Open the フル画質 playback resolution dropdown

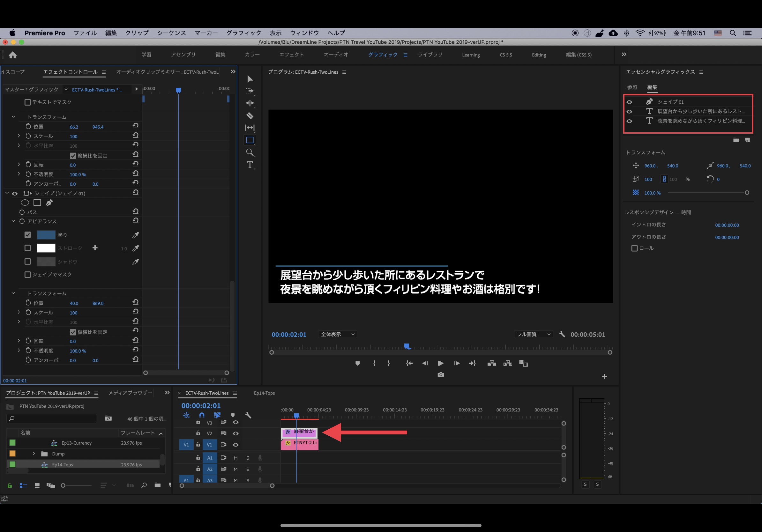533,334
